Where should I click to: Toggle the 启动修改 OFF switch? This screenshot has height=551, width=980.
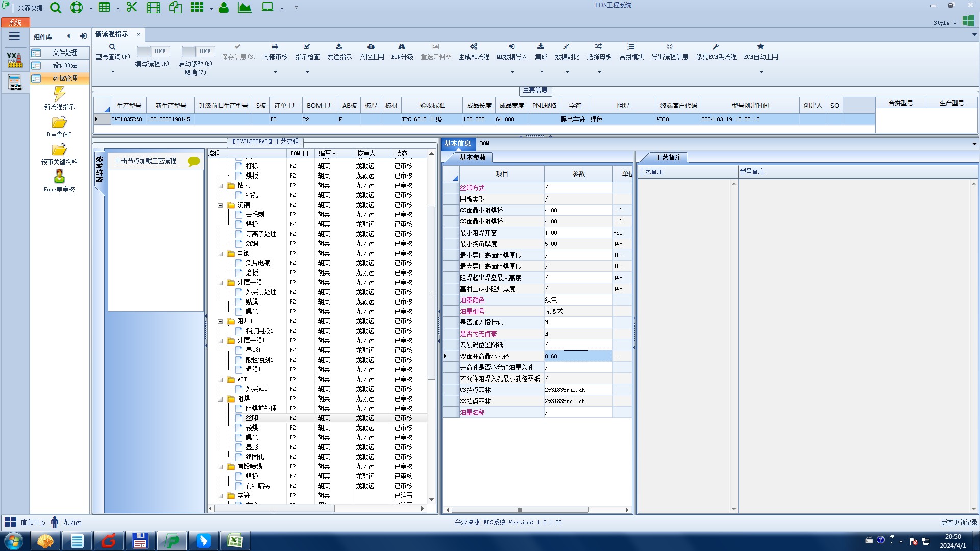point(198,52)
